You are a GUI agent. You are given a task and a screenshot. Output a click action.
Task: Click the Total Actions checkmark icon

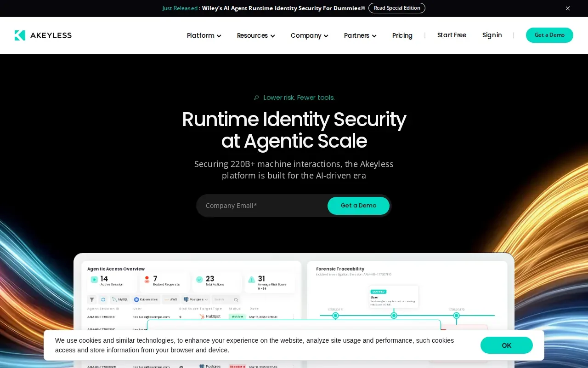pyautogui.click(x=199, y=279)
